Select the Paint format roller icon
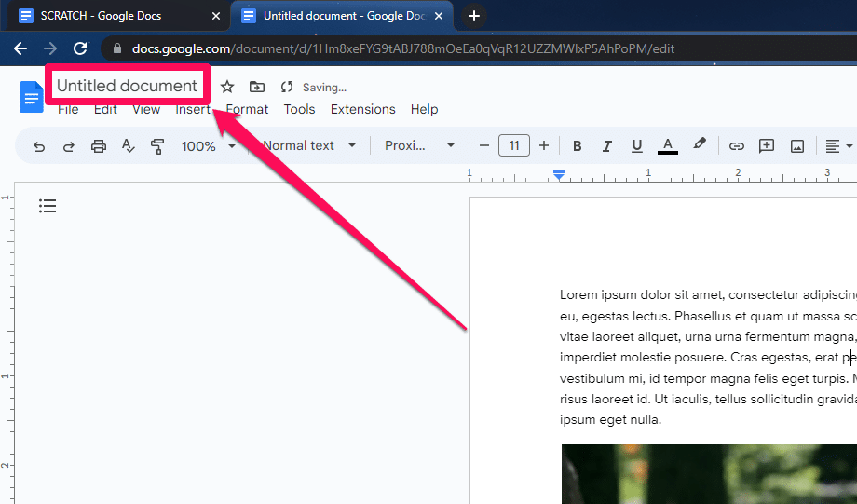This screenshot has width=857, height=504. point(157,146)
